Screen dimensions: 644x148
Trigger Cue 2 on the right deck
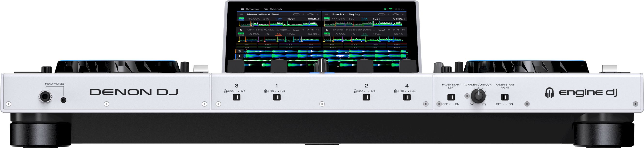354,45
